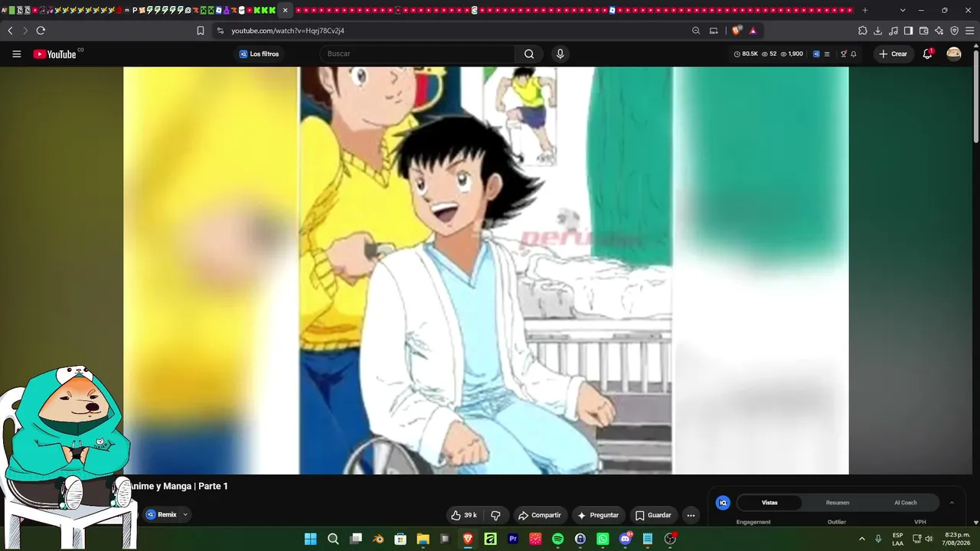Open Spotify from the taskbar
Image resolution: width=980 pixels, height=551 pixels.
pyautogui.click(x=557, y=539)
